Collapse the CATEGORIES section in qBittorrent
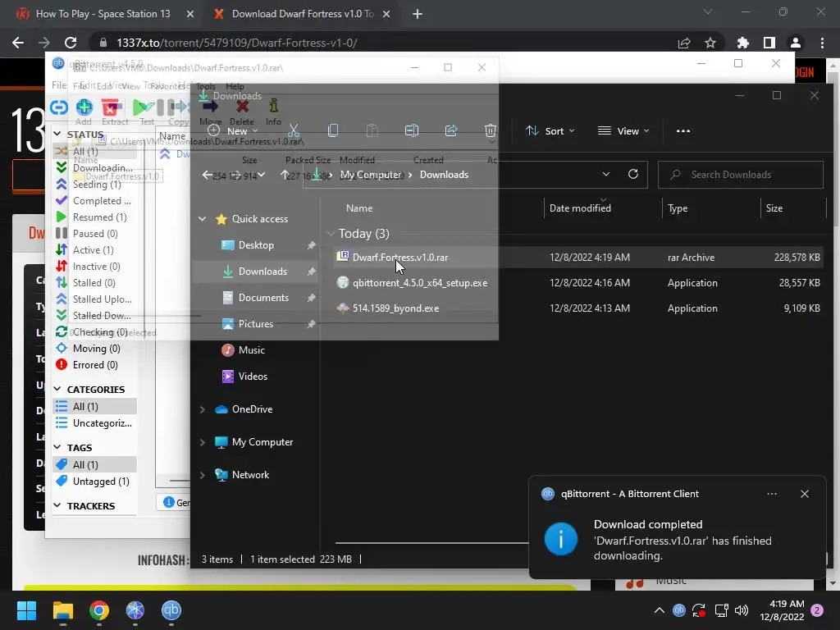 [57, 389]
